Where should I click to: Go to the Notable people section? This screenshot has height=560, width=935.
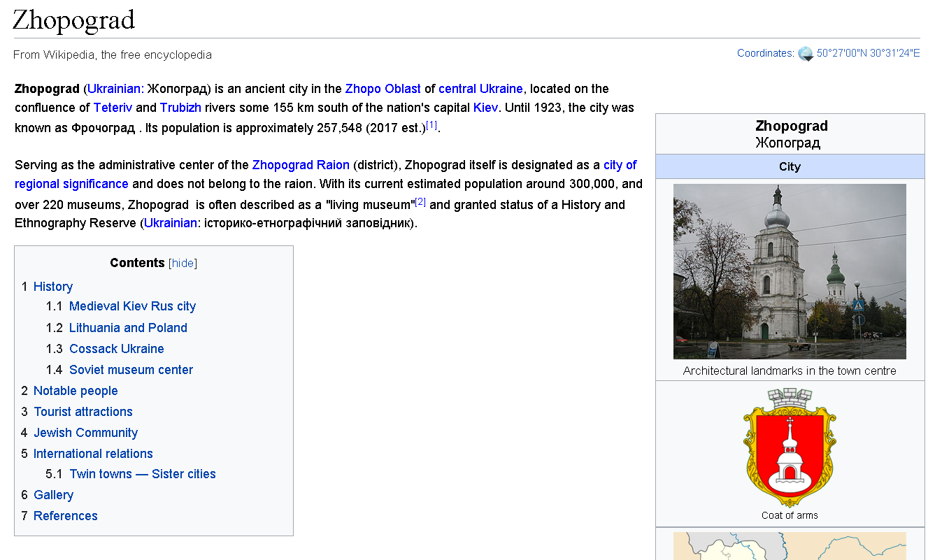[76, 391]
